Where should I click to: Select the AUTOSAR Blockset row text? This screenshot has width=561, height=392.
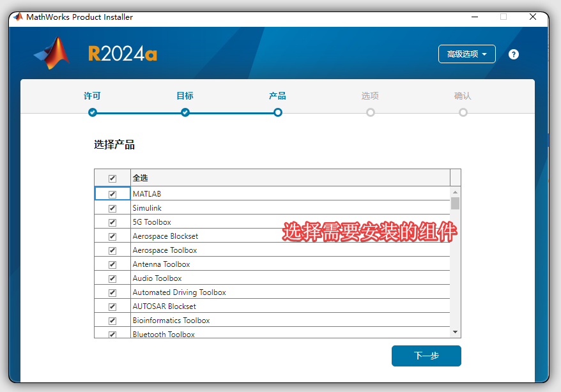tap(164, 306)
